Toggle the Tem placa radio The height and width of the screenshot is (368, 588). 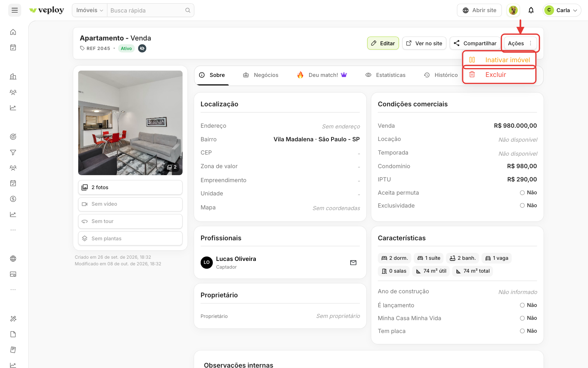pyautogui.click(x=522, y=331)
